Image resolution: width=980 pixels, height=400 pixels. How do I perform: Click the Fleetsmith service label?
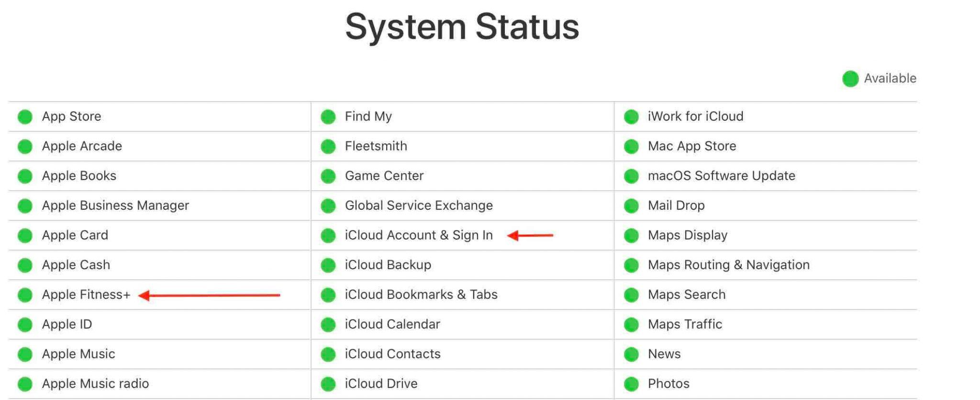point(376,146)
